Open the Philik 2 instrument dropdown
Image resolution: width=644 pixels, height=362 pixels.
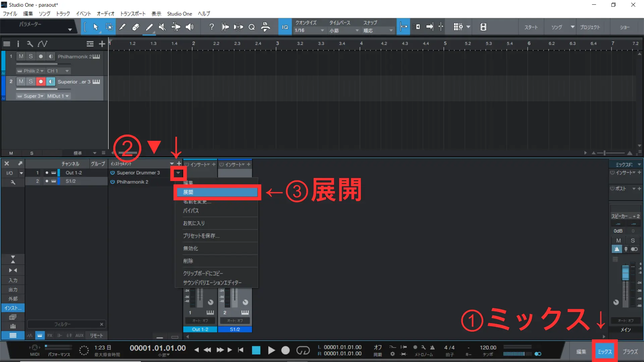click(30, 71)
